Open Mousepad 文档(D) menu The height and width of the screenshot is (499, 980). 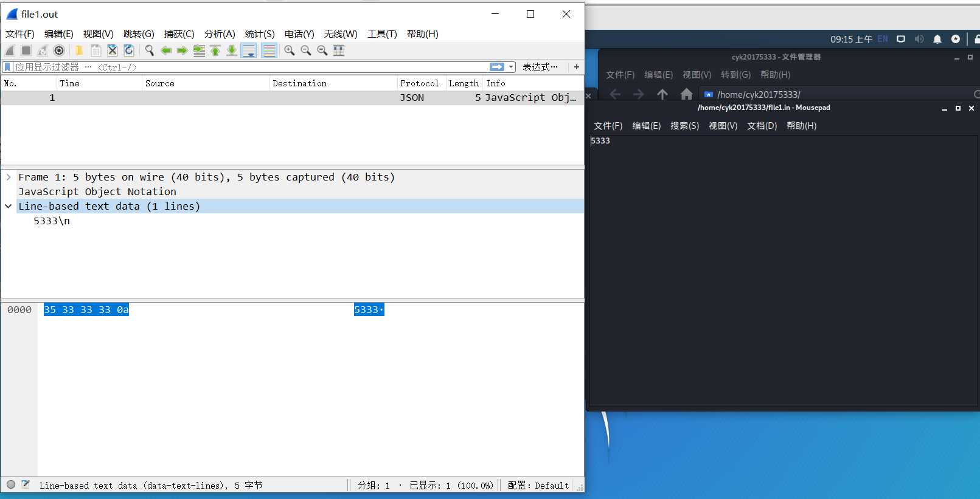[762, 126]
